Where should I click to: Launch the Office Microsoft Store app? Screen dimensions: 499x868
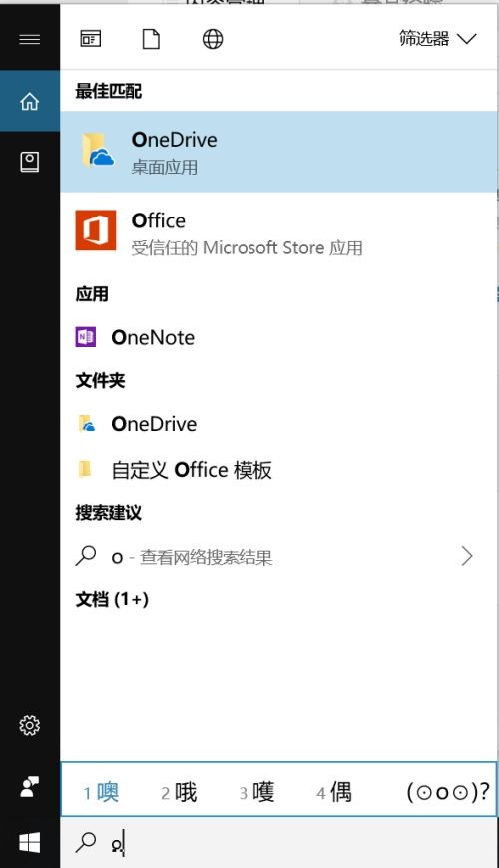click(278, 232)
